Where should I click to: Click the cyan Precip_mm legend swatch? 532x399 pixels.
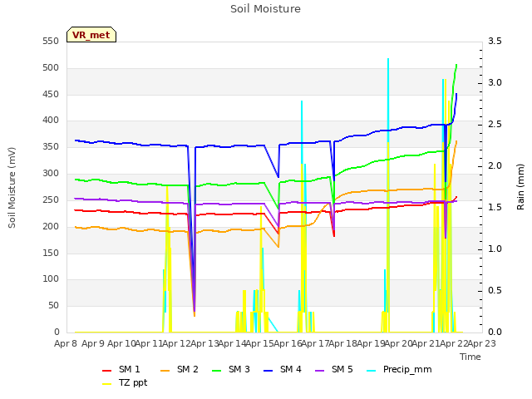click(x=372, y=370)
